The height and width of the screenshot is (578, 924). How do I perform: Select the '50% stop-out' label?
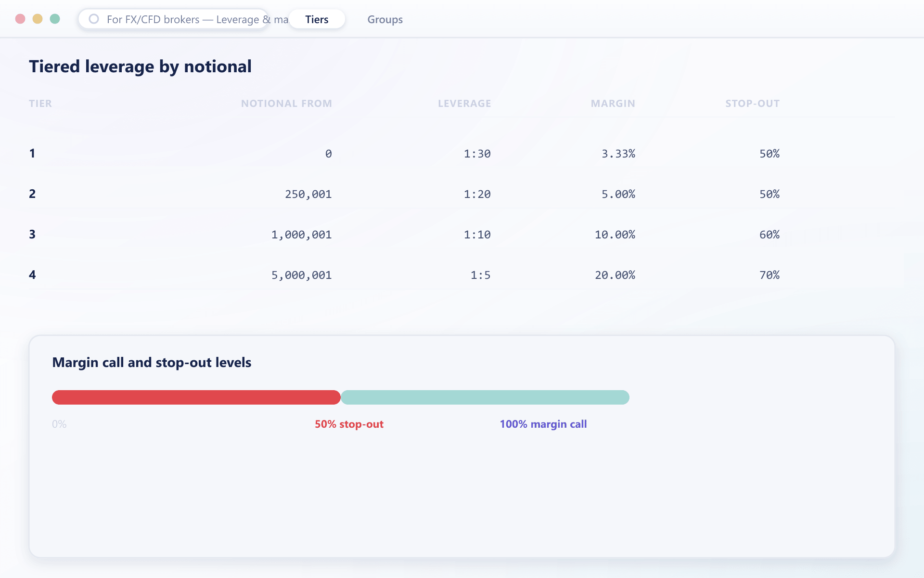click(349, 424)
